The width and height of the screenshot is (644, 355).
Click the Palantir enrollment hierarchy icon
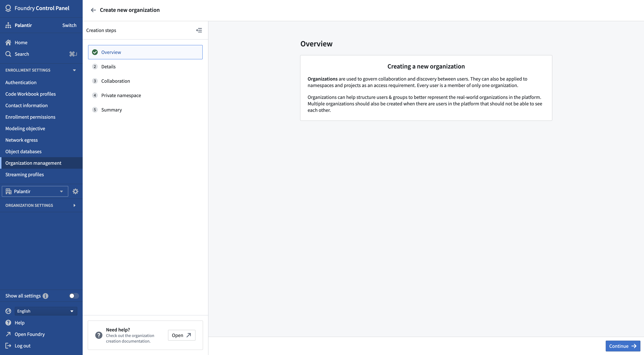pyautogui.click(x=8, y=25)
